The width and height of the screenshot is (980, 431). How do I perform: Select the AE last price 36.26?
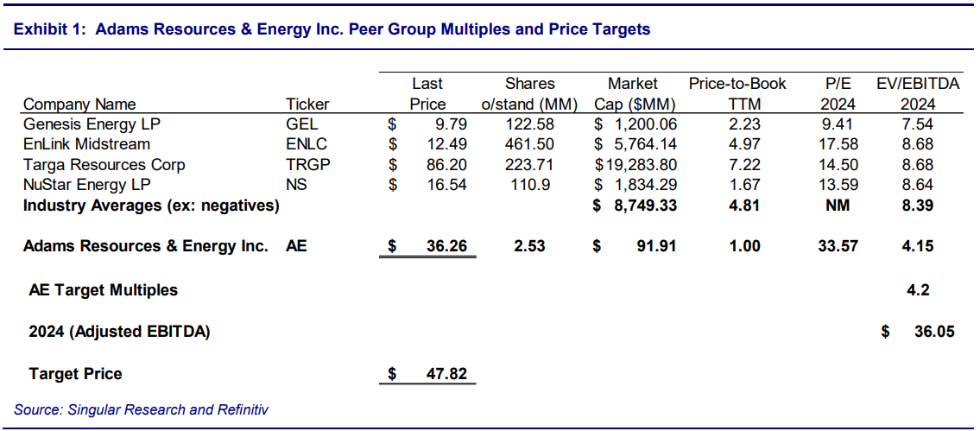(x=446, y=246)
